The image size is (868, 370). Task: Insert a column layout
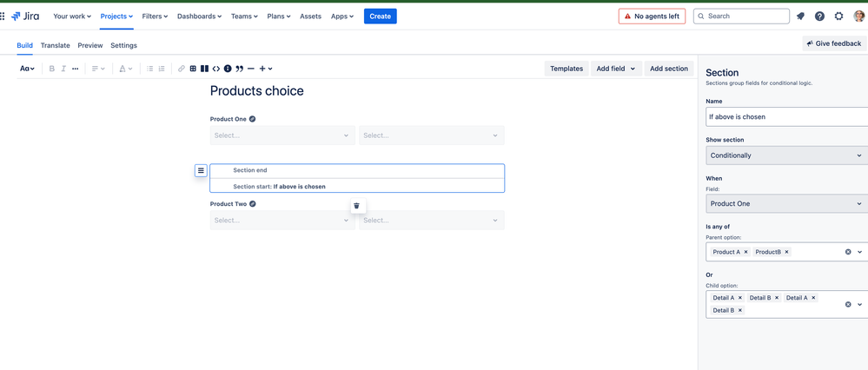[204, 69]
